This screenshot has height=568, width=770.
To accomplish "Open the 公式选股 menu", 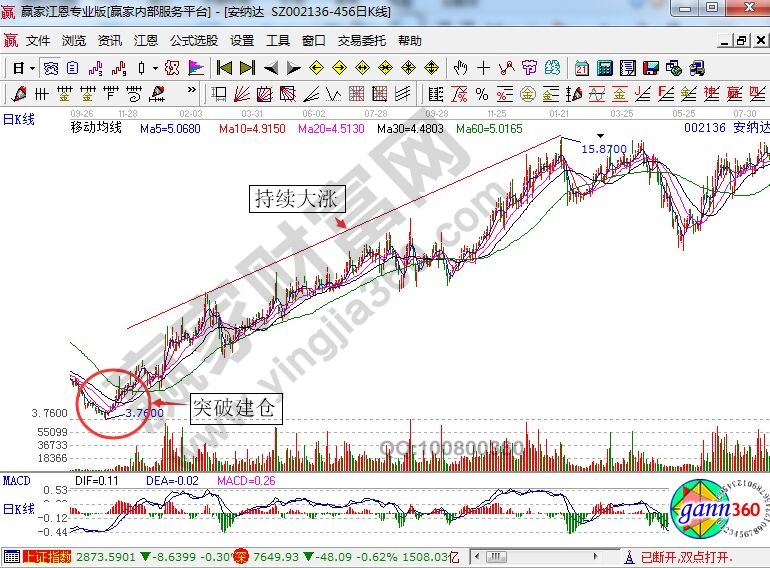I will [193, 41].
